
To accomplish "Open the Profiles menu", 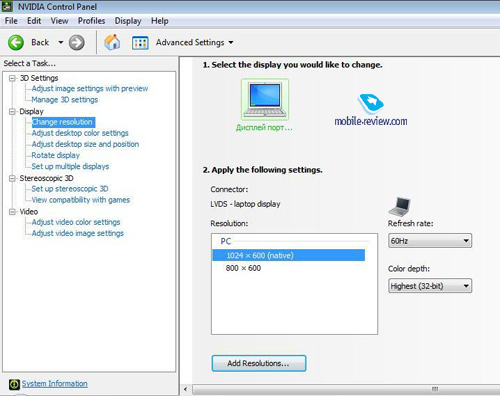I will click(91, 21).
